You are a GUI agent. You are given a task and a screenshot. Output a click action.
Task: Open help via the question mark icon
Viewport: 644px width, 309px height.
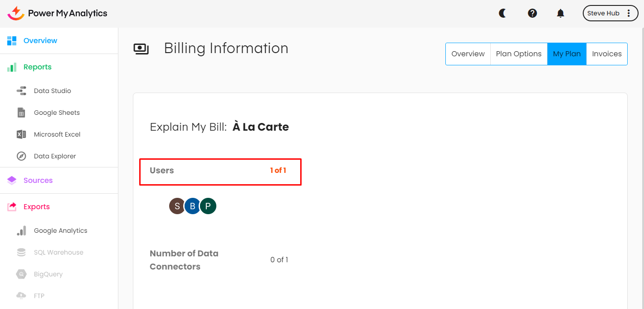pos(532,13)
